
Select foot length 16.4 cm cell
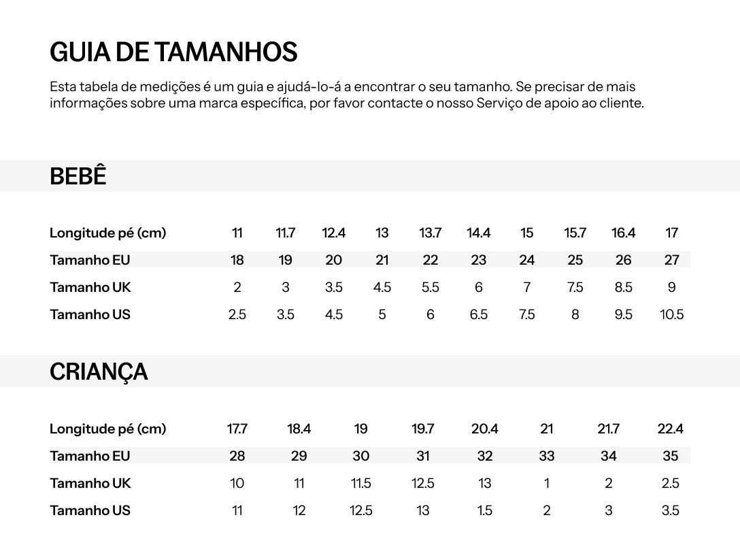click(624, 233)
